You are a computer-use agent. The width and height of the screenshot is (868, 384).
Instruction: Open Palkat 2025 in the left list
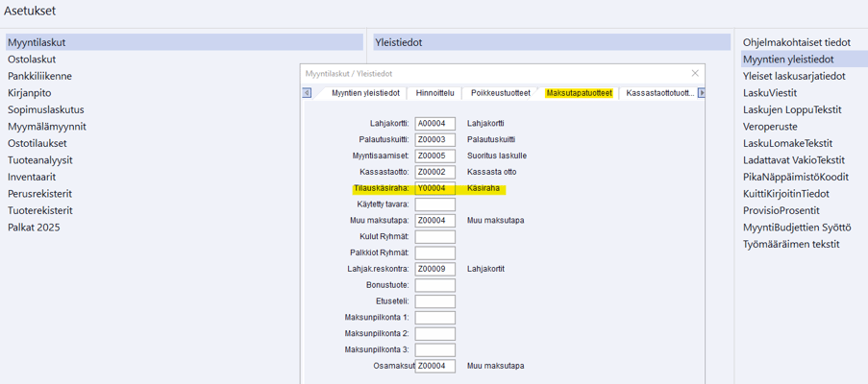click(x=34, y=228)
